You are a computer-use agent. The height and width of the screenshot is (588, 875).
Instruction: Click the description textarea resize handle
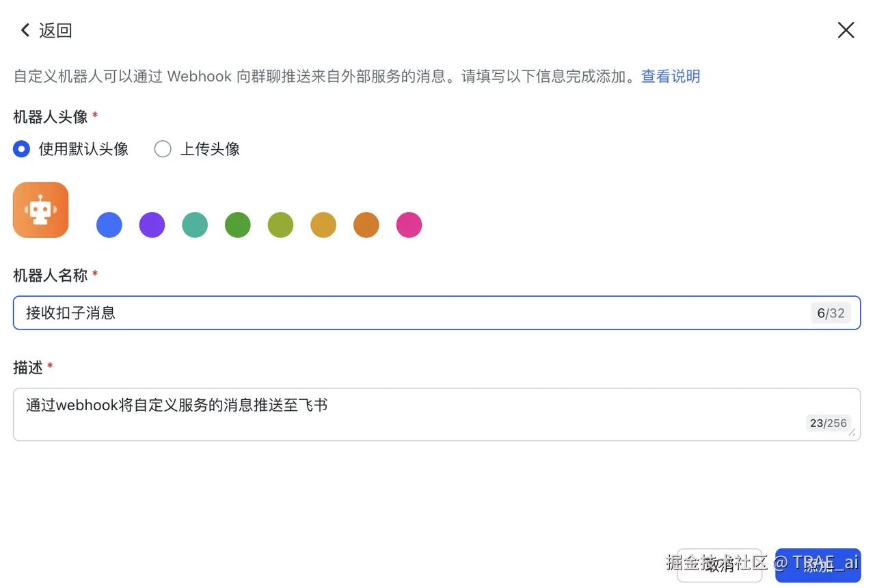point(852,432)
